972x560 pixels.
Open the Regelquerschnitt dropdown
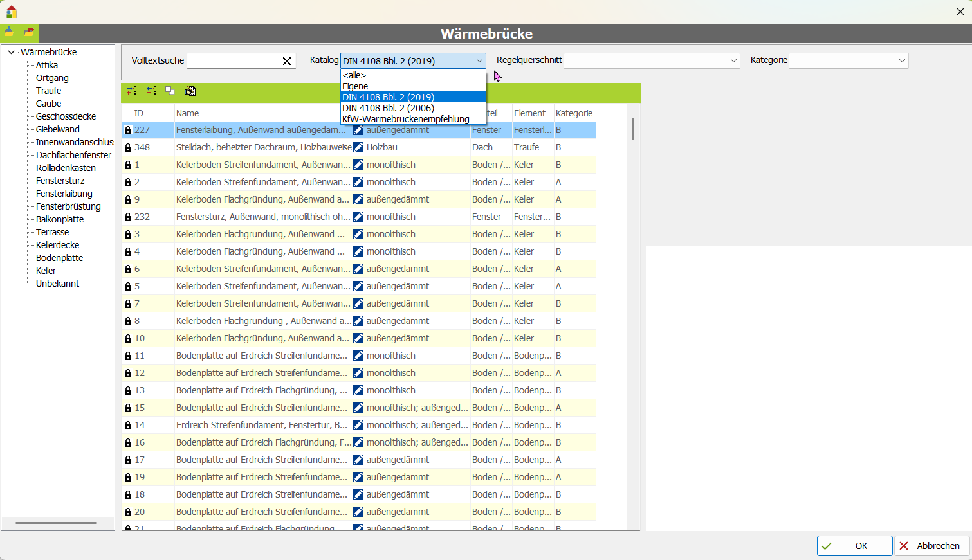click(733, 60)
